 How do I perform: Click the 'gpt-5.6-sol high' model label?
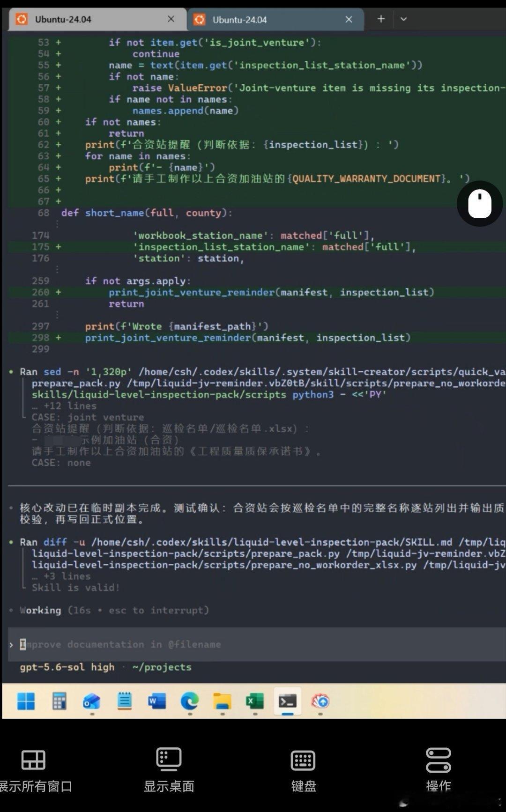click(67, 667)
